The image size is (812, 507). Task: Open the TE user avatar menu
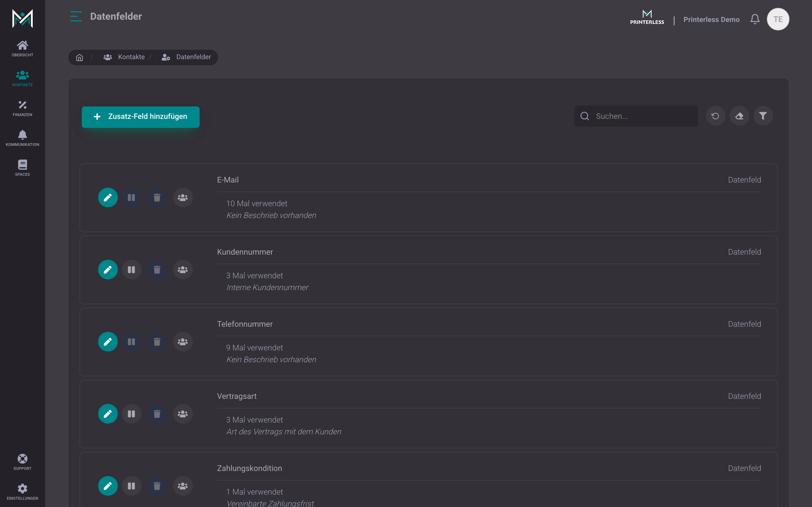pos(778,19)
